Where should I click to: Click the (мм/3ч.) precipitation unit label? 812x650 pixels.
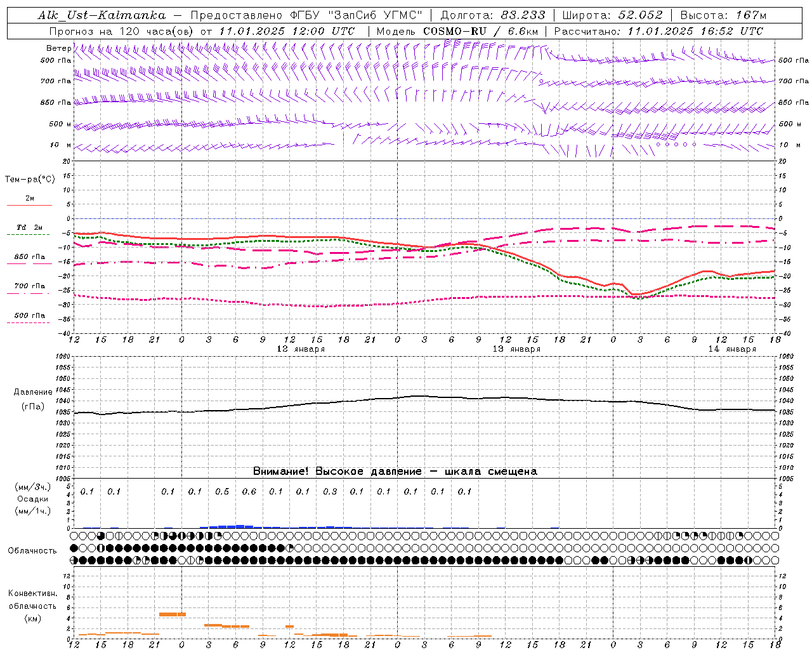click(33, 487)
